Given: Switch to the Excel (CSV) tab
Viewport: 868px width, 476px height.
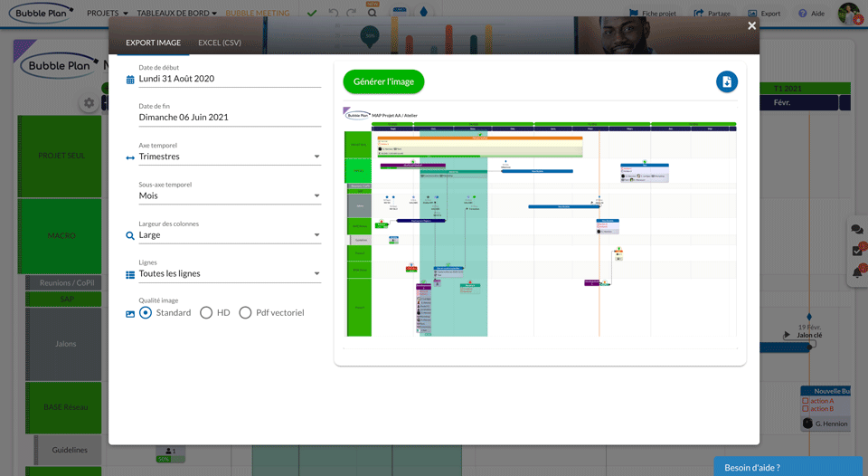Looking at the screenshot, I should (x=220, y=43).
